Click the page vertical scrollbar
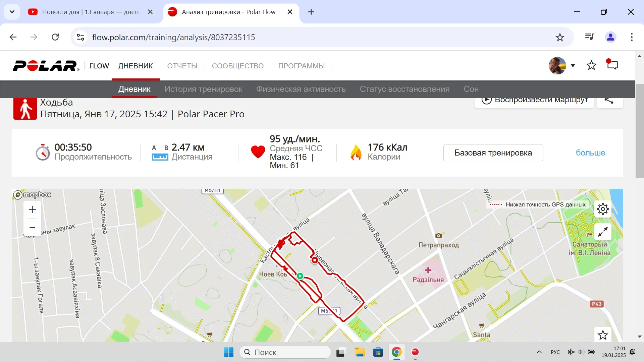 point(639,131)
